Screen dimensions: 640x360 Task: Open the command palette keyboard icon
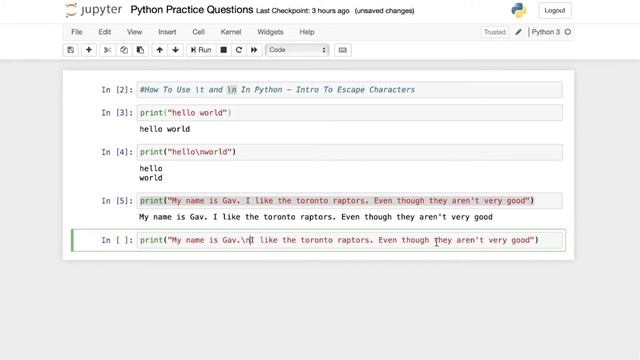click(x=342, y=50)
